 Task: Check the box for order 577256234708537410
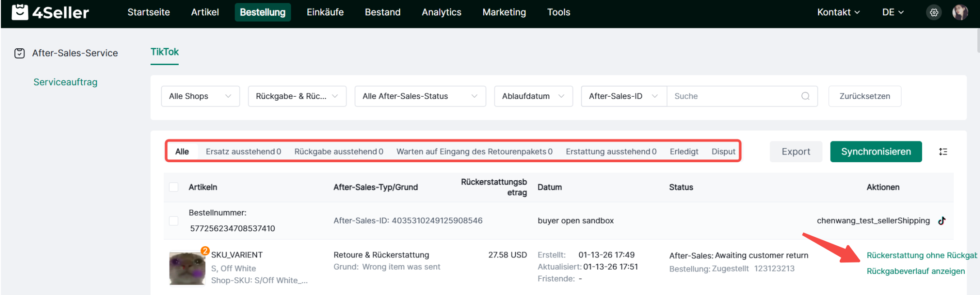pos(174,221)
